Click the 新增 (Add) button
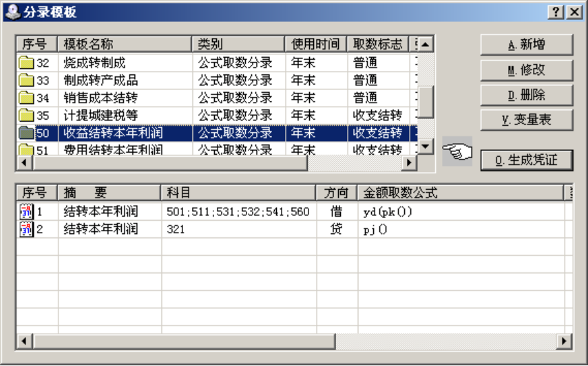The width and height of the screenshot is (588, 366). click(526, 45)
